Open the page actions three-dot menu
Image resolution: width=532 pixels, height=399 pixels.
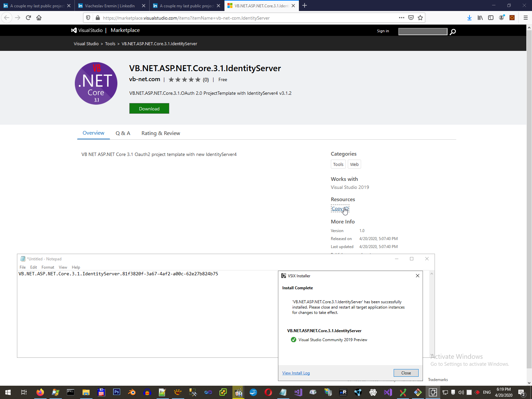click(402, 18)
